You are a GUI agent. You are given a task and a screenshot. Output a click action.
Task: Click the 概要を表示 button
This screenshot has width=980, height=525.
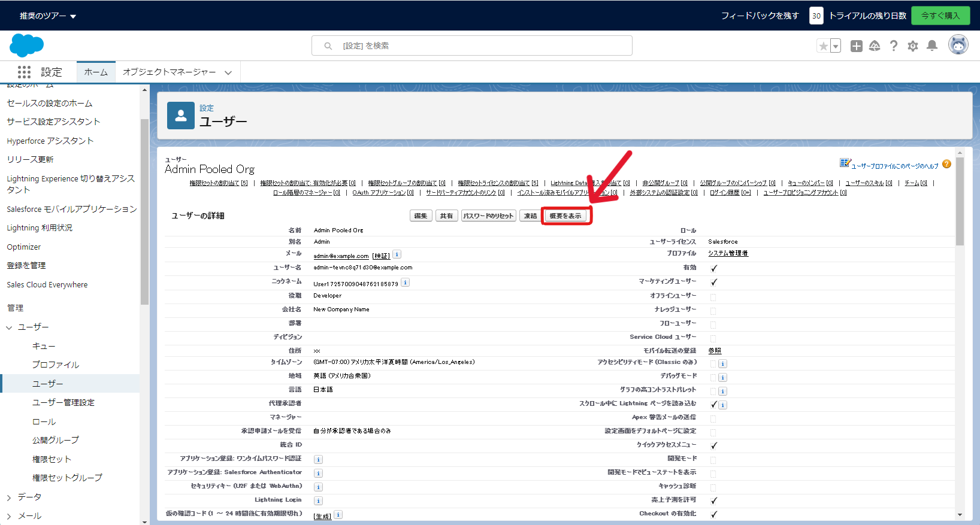(x=565, y=216)
